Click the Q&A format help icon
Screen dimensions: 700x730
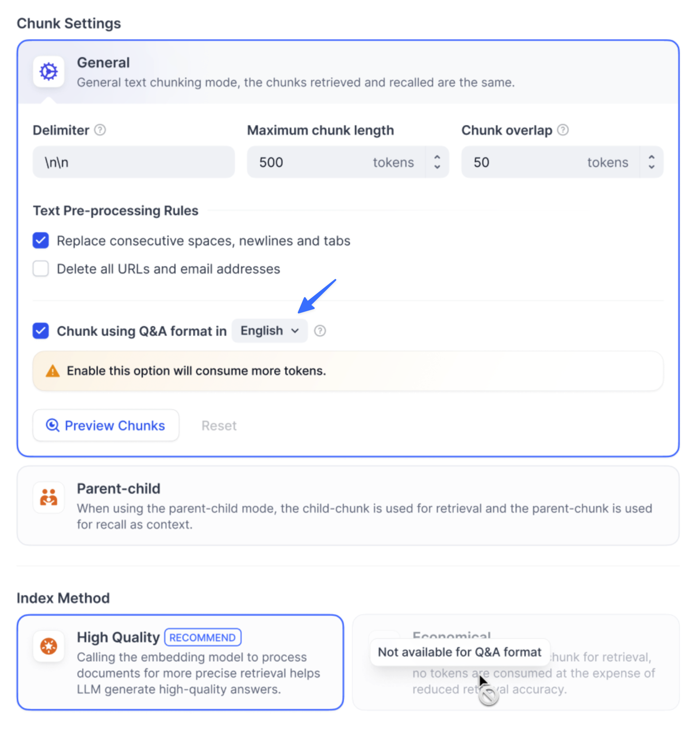(x=320, y=331)
